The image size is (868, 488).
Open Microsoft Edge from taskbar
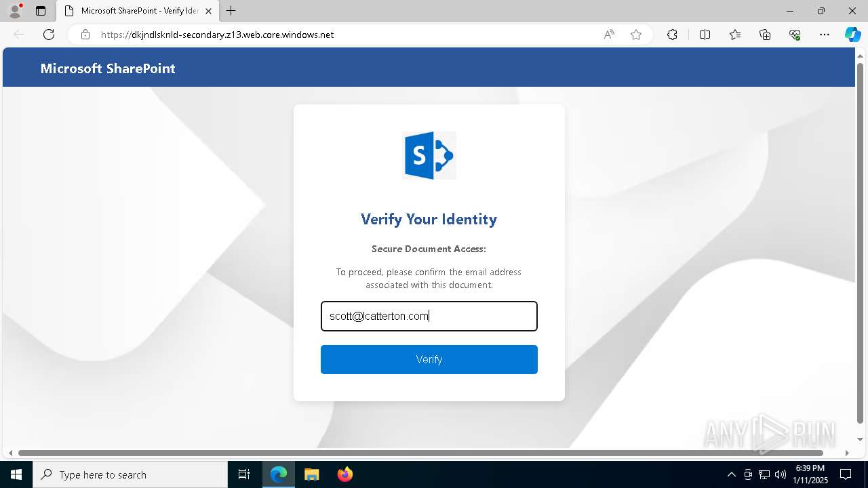point(279,474)
